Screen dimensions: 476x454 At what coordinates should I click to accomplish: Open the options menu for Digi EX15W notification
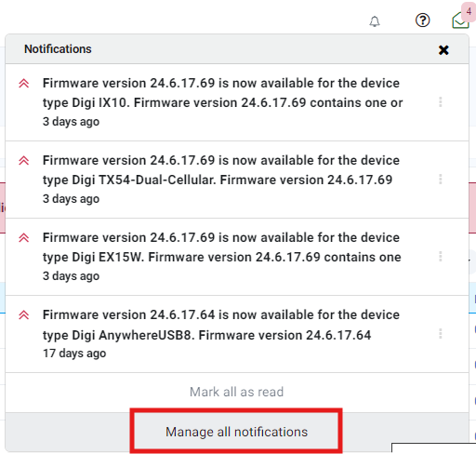click(x=441, y=257)
